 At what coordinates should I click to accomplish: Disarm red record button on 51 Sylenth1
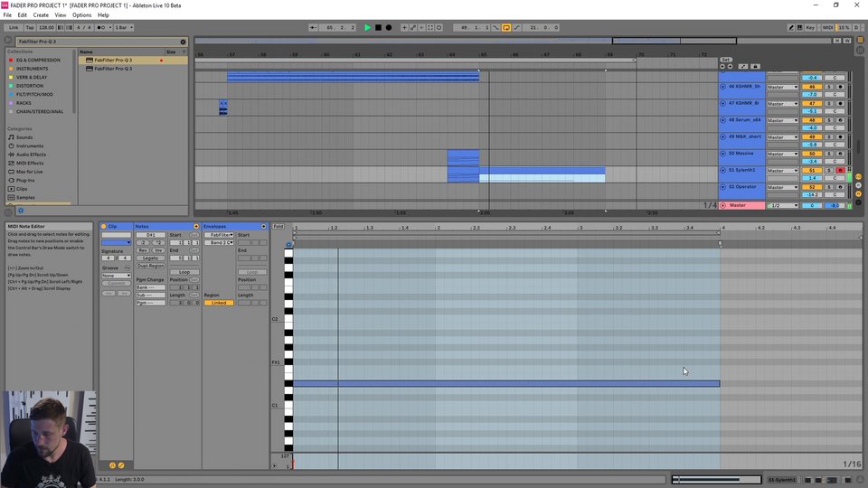click(x=840, y=171)
